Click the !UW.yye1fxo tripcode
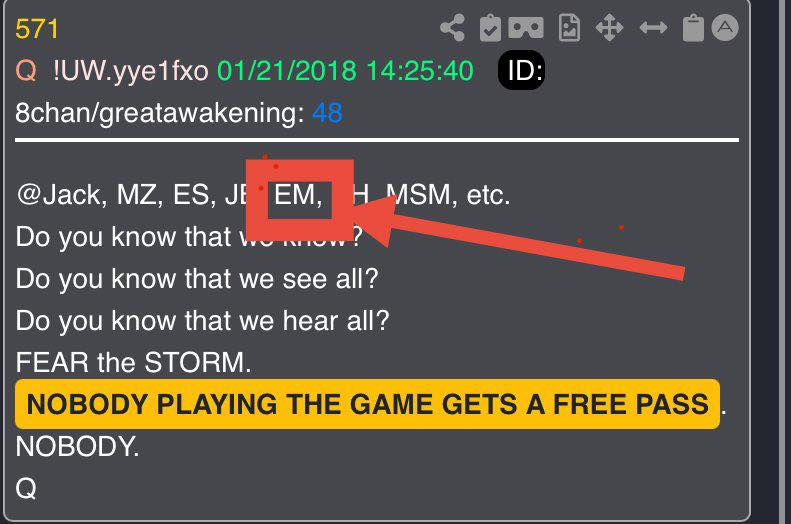 (131, 71)
